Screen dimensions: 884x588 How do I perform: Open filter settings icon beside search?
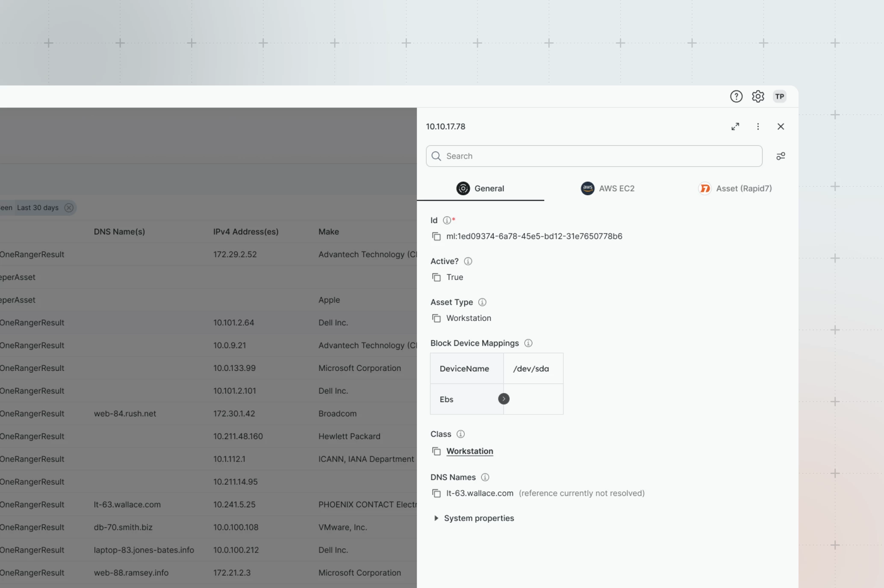[781, 156]
